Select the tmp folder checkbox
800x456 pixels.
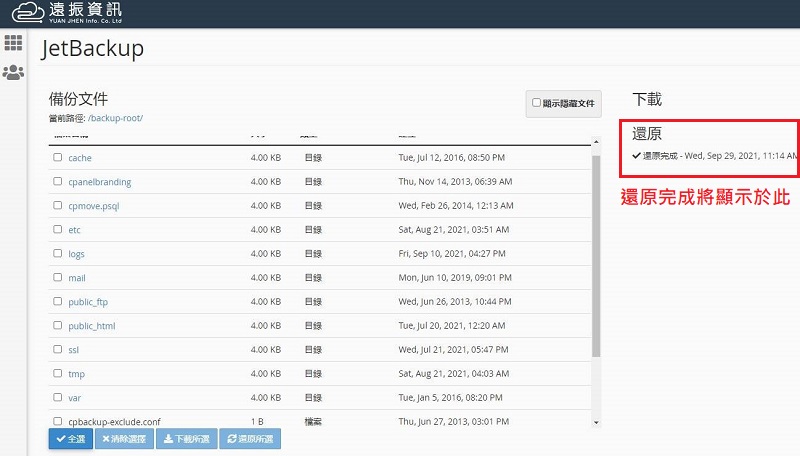[58, 373]
